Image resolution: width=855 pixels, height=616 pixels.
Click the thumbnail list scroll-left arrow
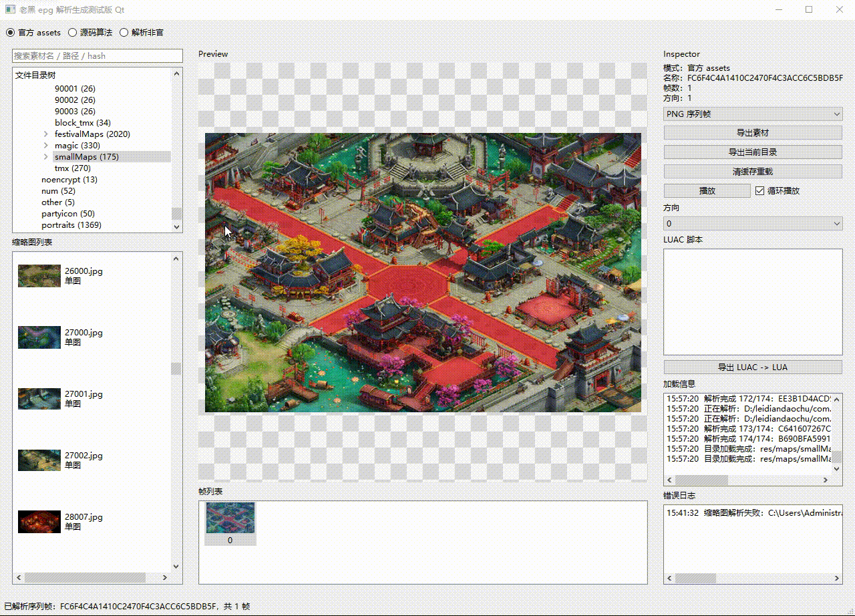click(19, 578)
